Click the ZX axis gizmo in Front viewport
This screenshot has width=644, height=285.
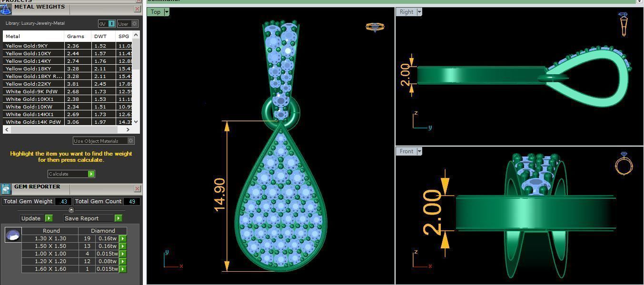[x=422, y=259]
